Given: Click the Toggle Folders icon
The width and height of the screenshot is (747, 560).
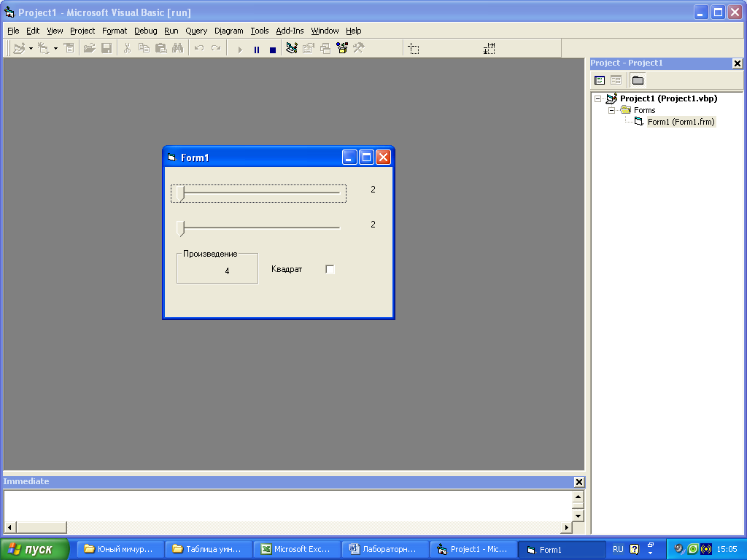Looking at the screenshot, I should pos(638,80).
